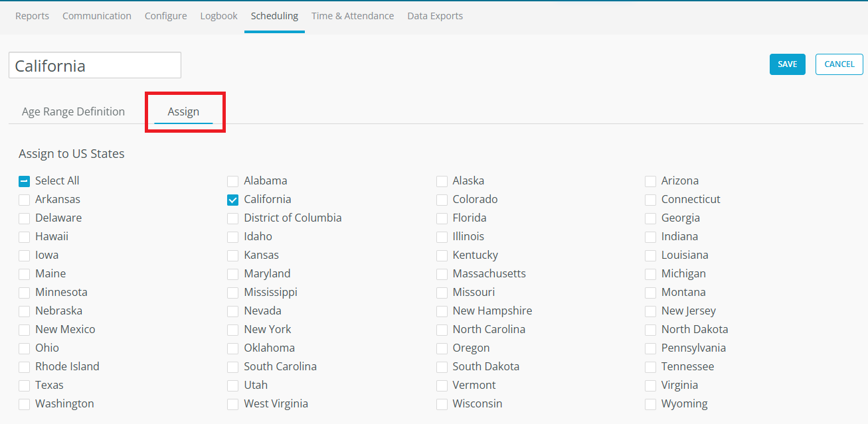Open the Age Range Definition tab
Screen dimensions: 868x424
coord(73,111)
